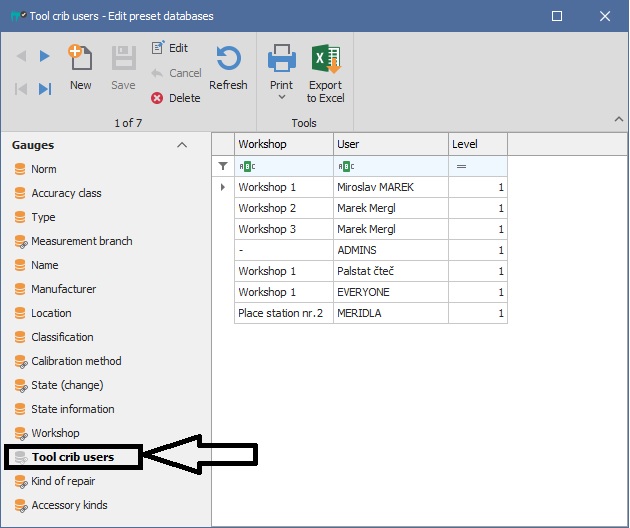Image resolution: width=630 pixels, height=528 pixels.
Task: Open Manufacturer preset list
Action: pyautogui.click(x=63, y=289)
